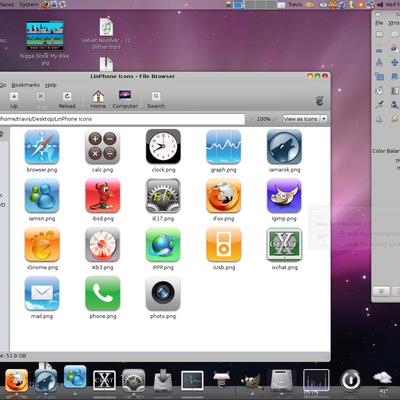Viewport: 400px width, 400px height.
Task: Go to Home folder via toolbar
Action: click(x=98, y=99)
